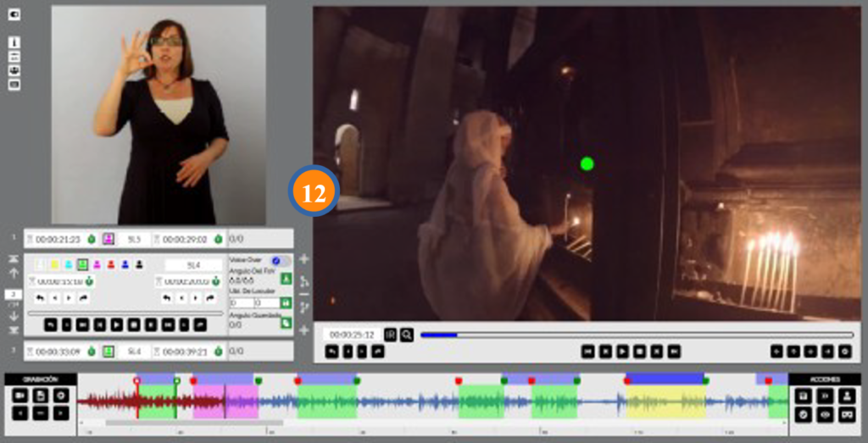This screenshot has width=868, height=443.
Task: Toggle the Voice Over switch
Action: tap(276, 261)
